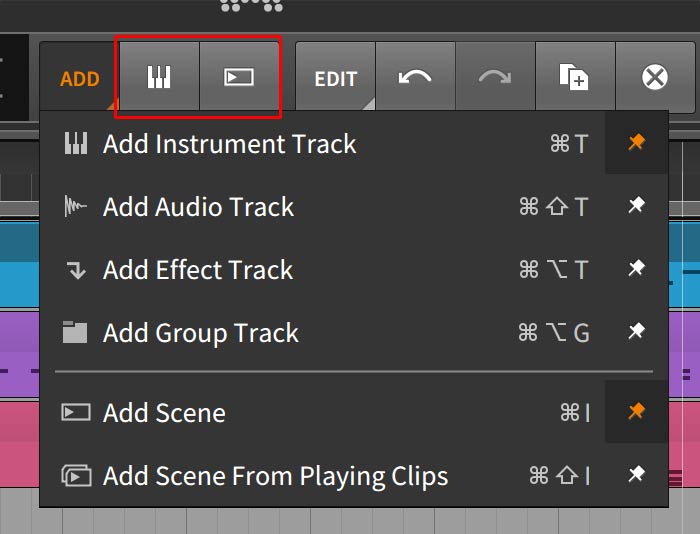This screenshot has width=700, height=534.
Task: Unpin Add Scene from toolbar
Action: coord(636,411)
